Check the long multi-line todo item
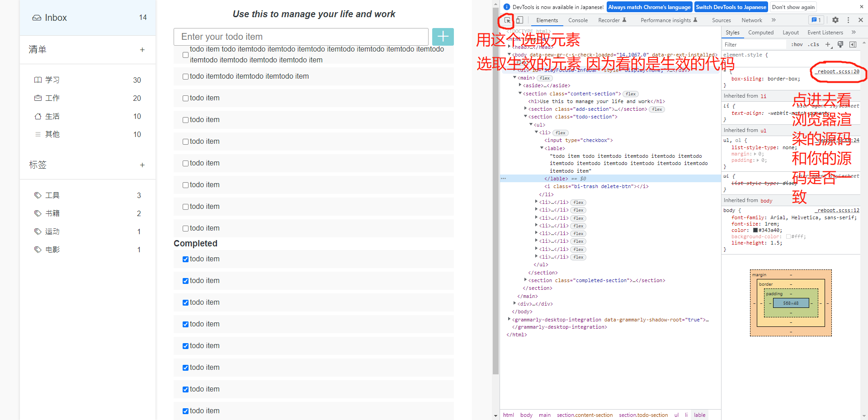868x420 pixels. click(x=185, y=55)
